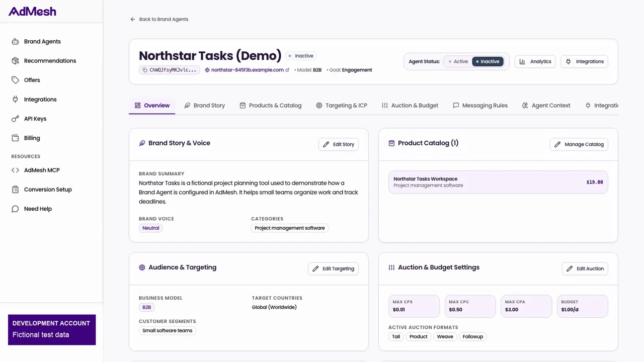Click the external link icon beside domain
644x362 pixels.
287,70
